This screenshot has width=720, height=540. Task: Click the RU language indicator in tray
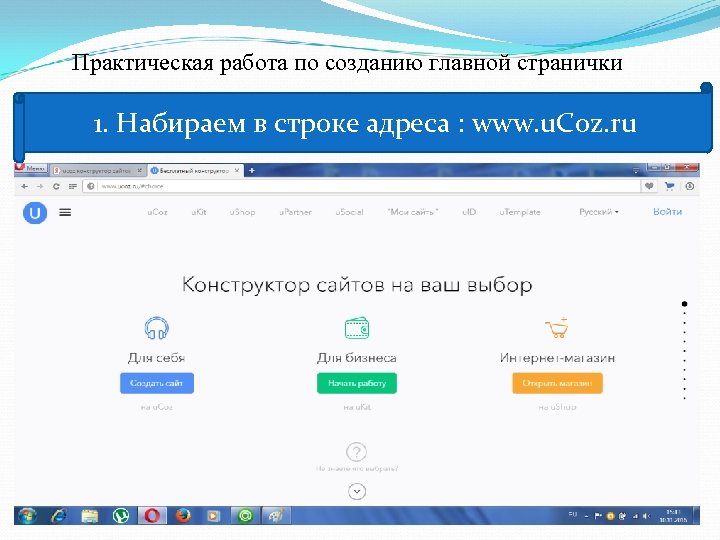click(573, 515)
